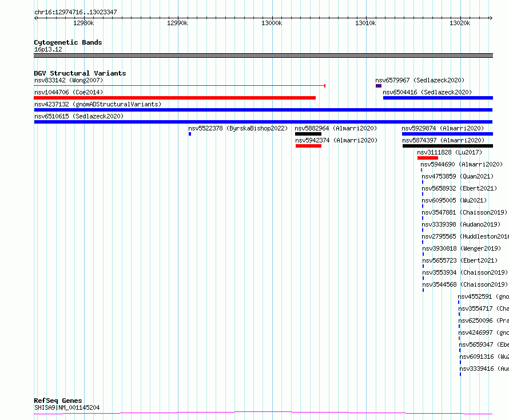The height and width of the screenshot is (420, 509).
Task: Select the nsv6250096 variant label
Action: 484,320
